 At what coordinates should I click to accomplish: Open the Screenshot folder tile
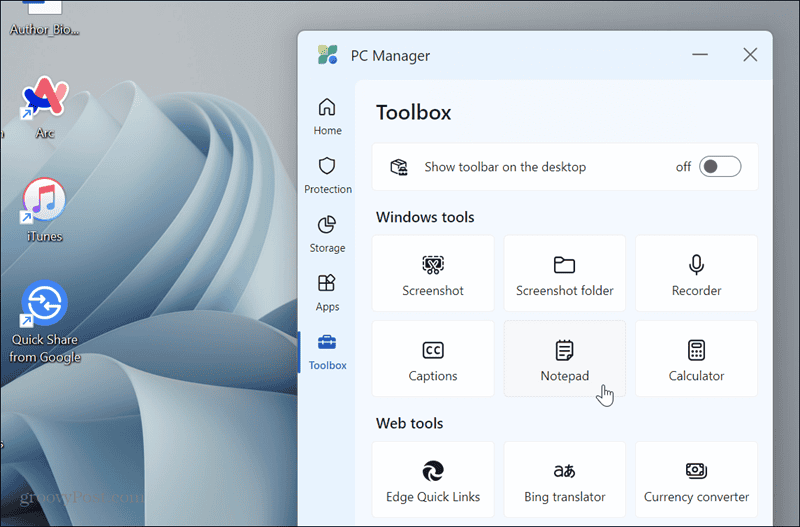(564, 273)
